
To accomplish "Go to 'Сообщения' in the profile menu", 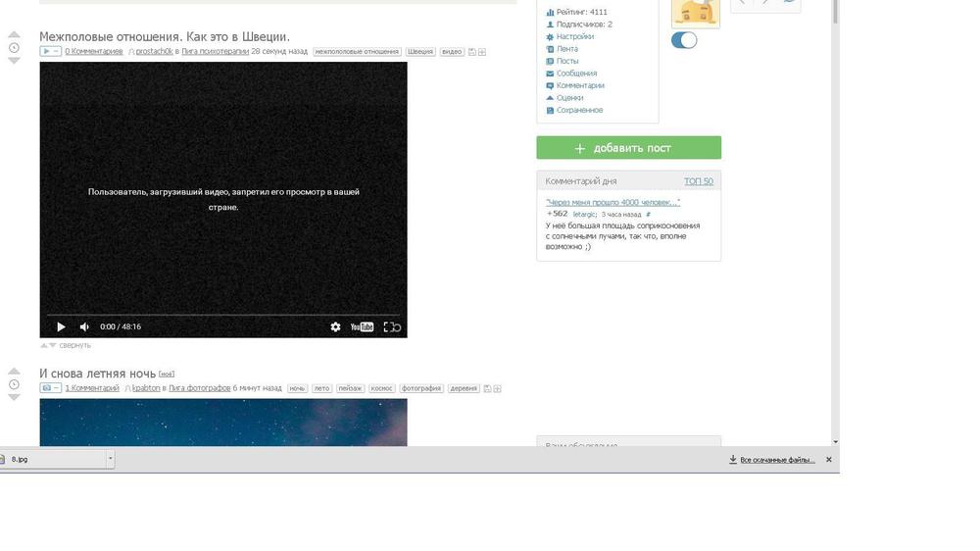I will [x=576, y=74].
